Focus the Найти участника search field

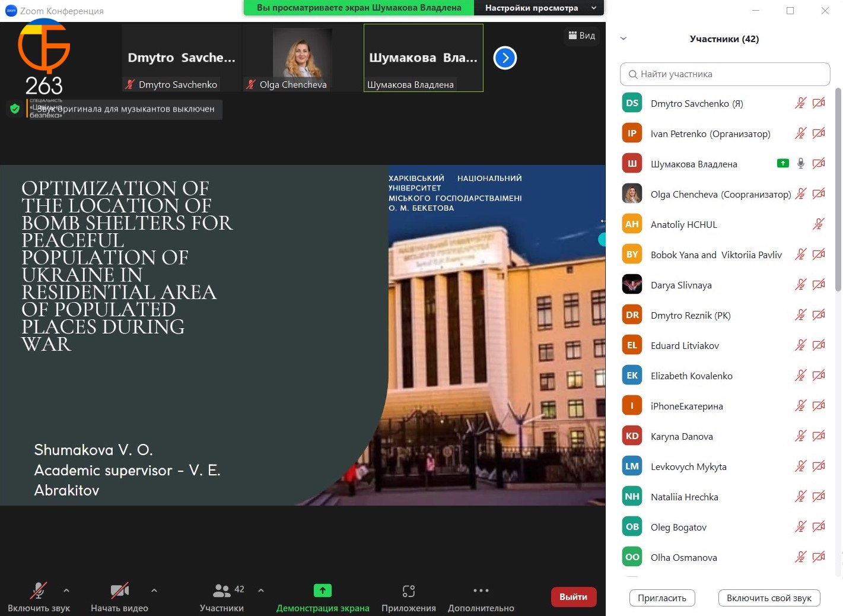point(725,74)
